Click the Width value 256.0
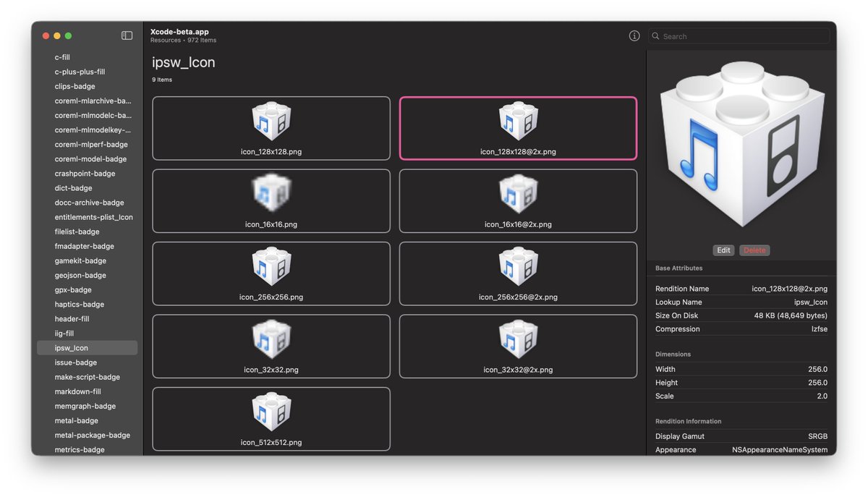The width and height of the screenshot is (868, 497). pos(817,369)
